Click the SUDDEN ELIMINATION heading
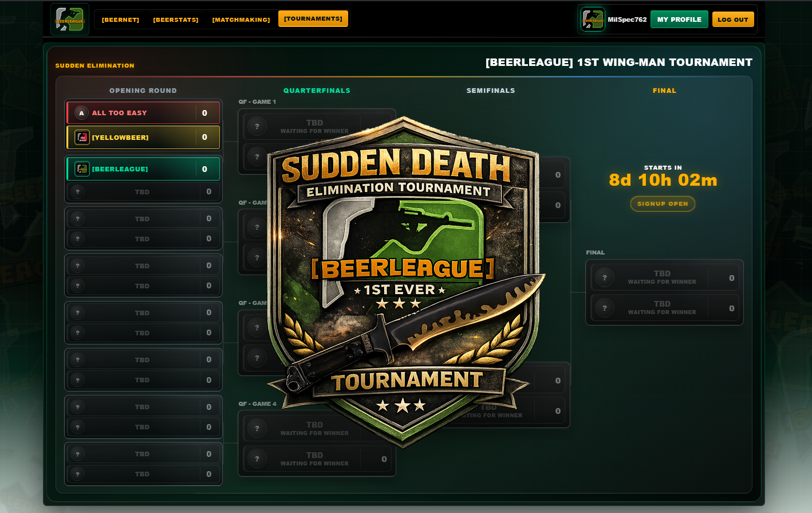 pos(94,66)
